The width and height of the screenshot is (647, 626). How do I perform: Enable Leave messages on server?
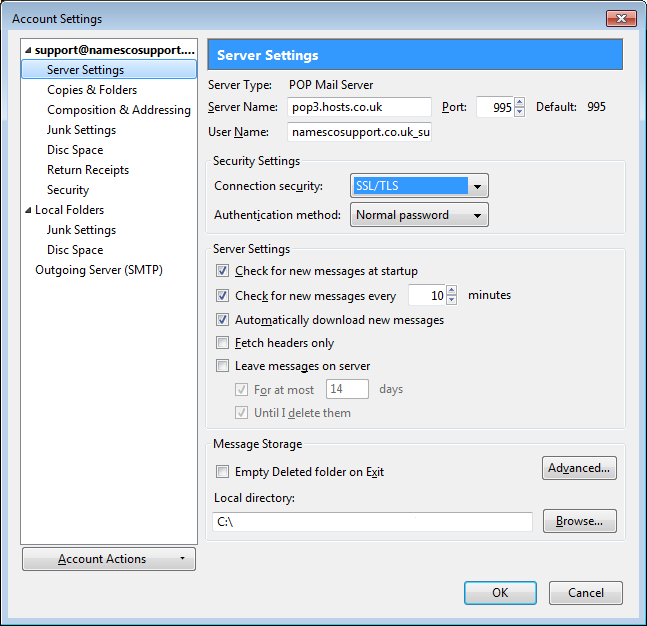pyautogui.click(x=222, y=366)
